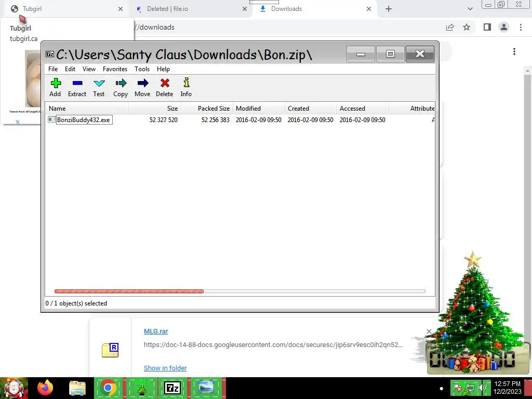
Task: Click the Action Center flag tray icon
Action: [457, 388]
